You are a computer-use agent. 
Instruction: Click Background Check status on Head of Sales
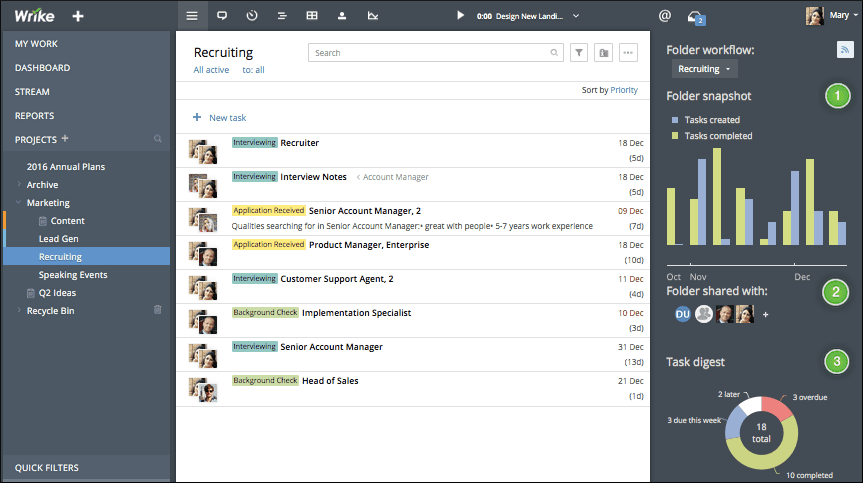(x=265, y=381)
